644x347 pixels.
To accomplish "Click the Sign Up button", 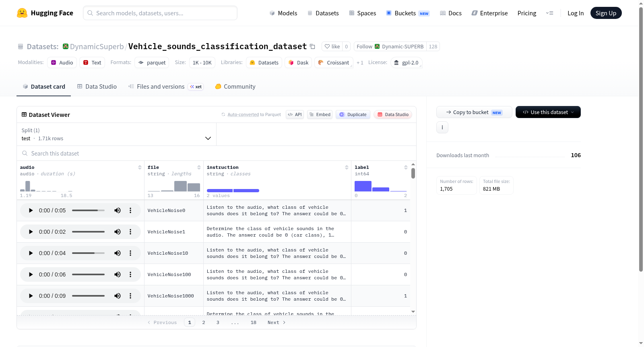I will tap(606, 13).
